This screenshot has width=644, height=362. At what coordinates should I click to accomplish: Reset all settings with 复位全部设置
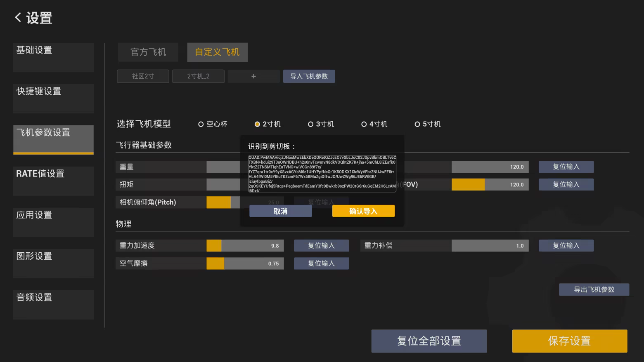tap(429, 341)
